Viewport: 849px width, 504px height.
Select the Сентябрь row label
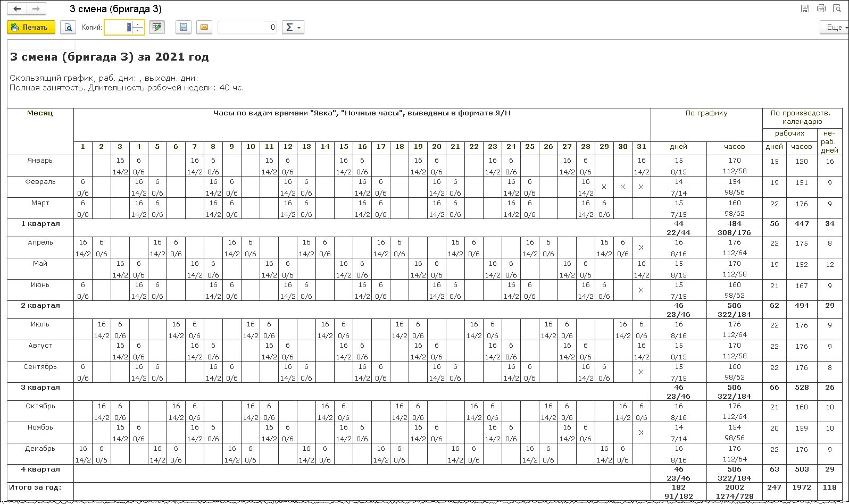point(40,366)
